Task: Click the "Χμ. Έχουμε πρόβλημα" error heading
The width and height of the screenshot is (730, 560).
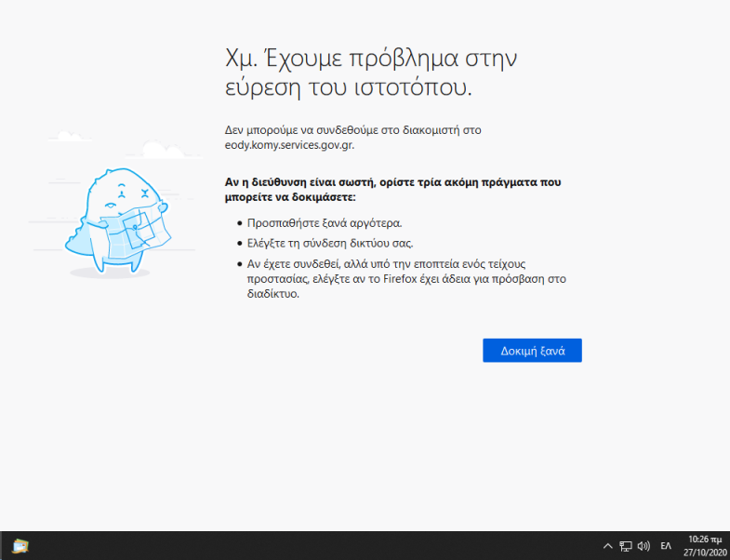Action: click(x=370, y=59)
